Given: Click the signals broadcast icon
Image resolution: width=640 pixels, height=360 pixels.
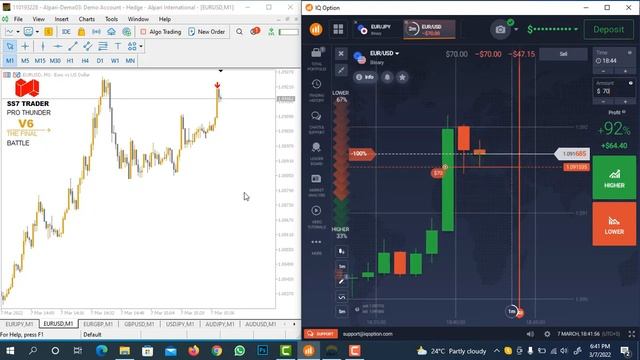Looking at the screenshot, I should click(x=96, y=31).
